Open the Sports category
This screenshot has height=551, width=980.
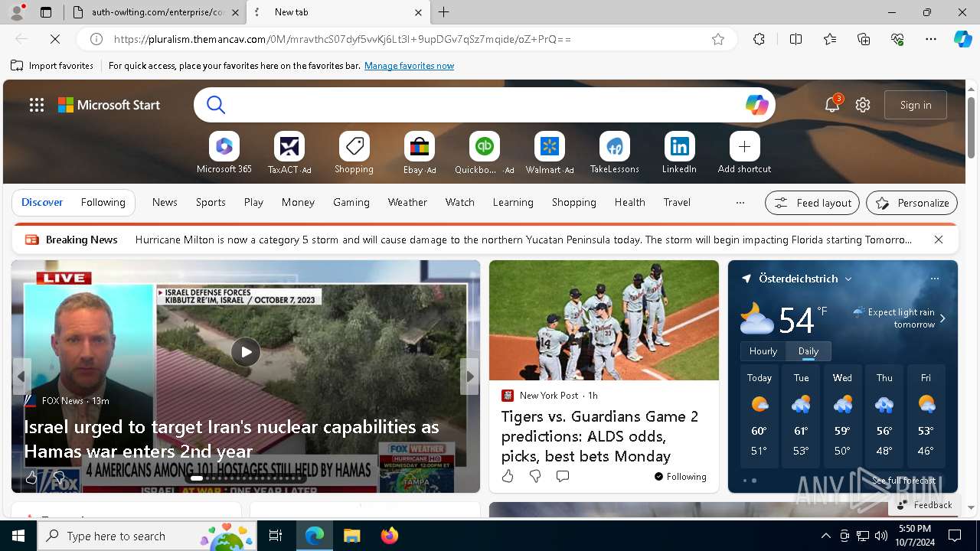click(x=211, y=202)
